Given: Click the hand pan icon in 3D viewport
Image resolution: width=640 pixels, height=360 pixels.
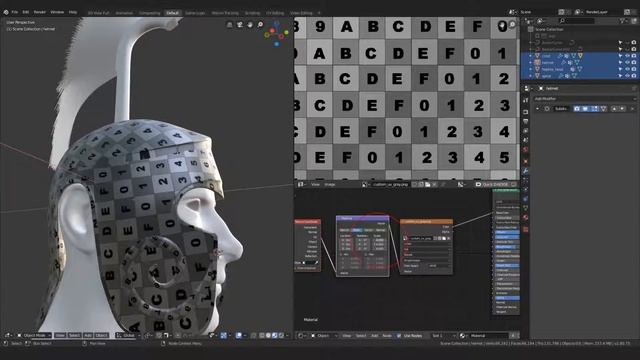Looking at the screenshot, I should (250, 25).
